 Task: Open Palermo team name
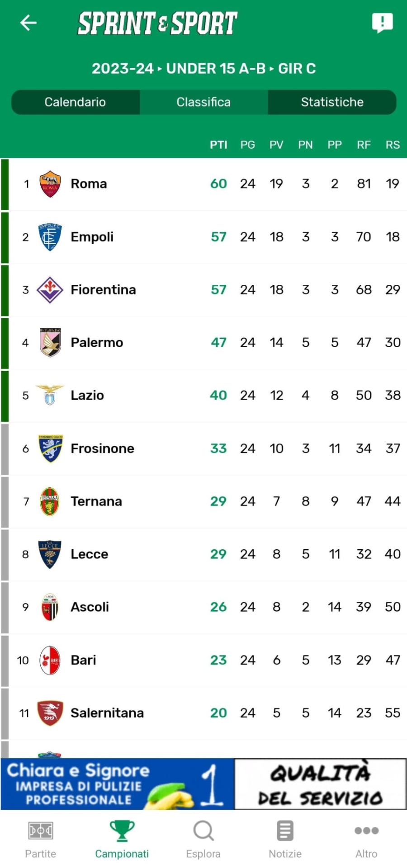(x=97, y=343)
